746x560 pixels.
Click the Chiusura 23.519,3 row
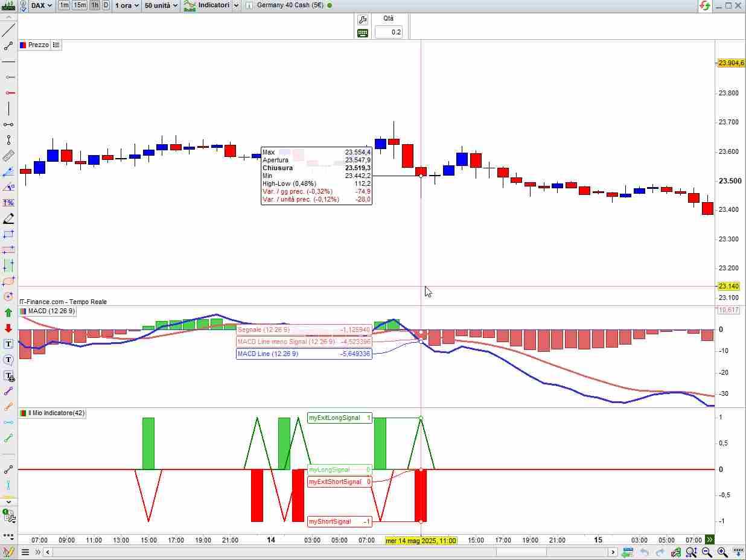coord(316,168)
